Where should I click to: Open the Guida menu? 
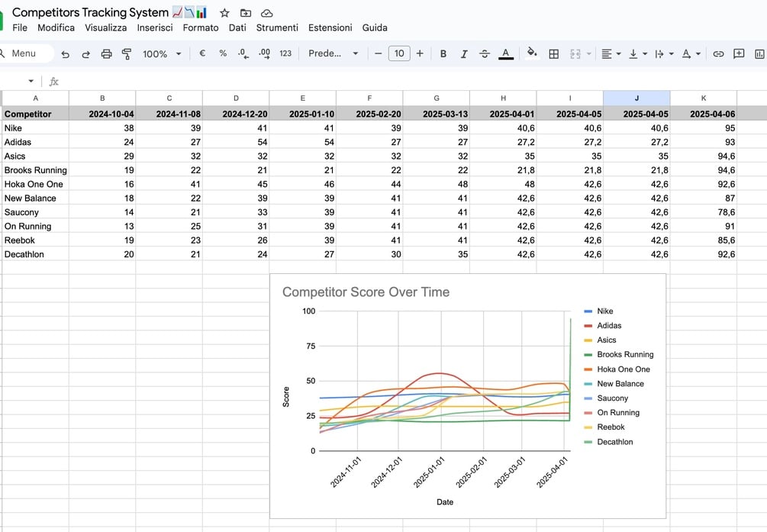tap(375, 28)
